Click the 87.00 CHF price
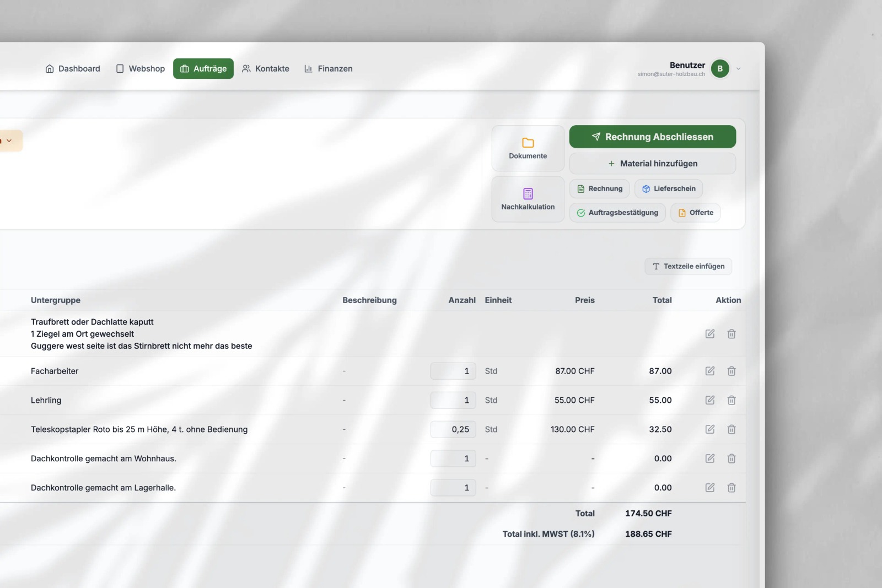Image resolution: width=882 pixels, height=588 pixels. tap(575, 371)
